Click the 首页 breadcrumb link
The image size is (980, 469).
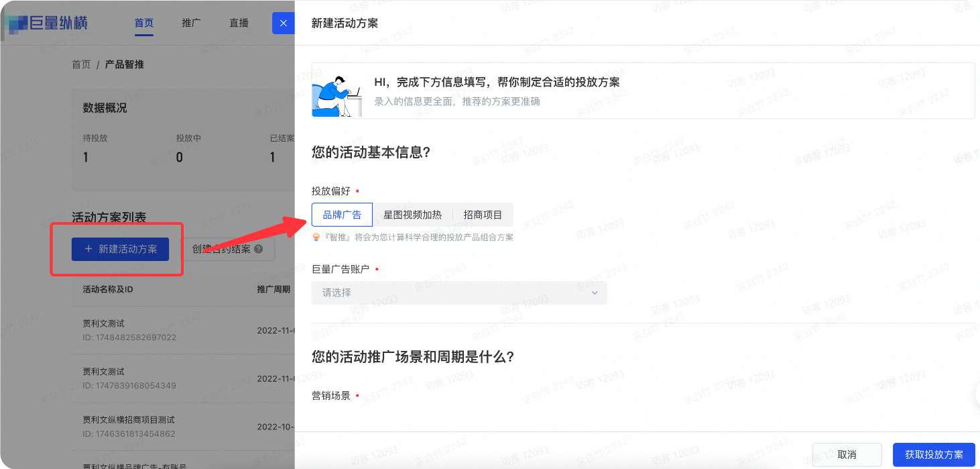click(x=81, y=64)
